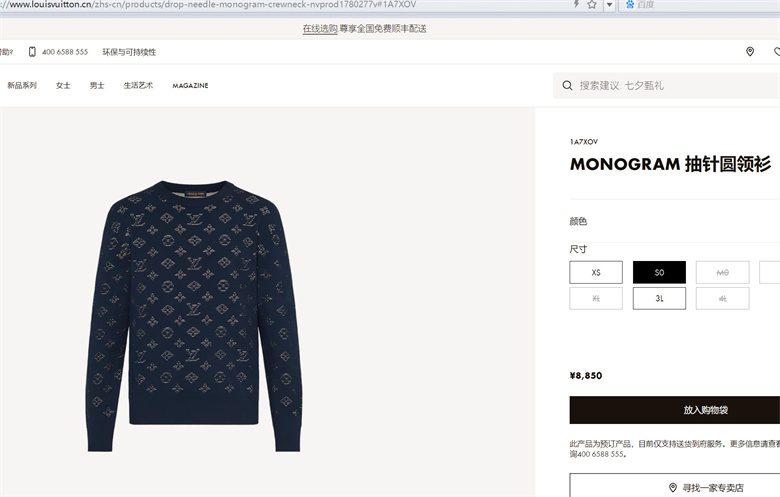The width and height of the screenshot is (780, 497).
Task: Click pin icon in find-a-store button
Action: [673, 488]
